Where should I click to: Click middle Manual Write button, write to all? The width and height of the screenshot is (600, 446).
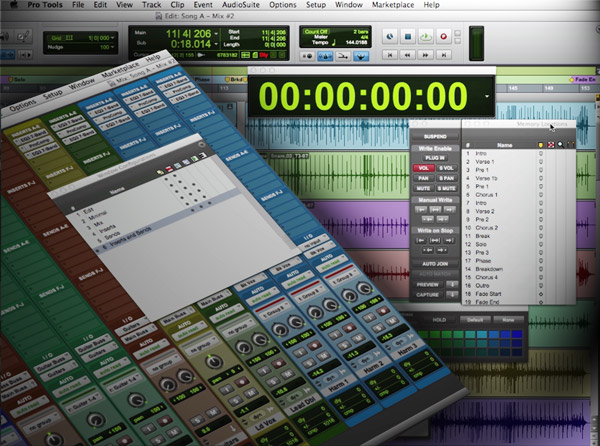pos(435,209)
